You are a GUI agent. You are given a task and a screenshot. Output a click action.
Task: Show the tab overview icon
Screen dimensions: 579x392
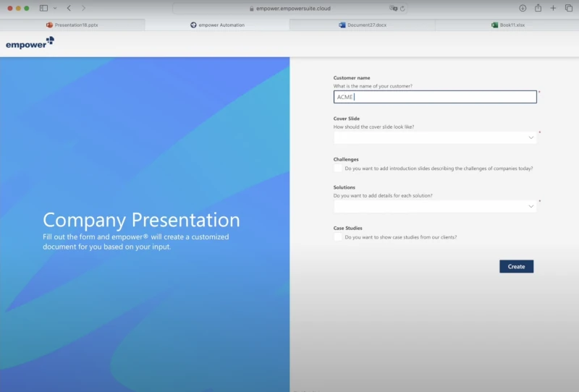pyautogui.click(x=568, y=8)
